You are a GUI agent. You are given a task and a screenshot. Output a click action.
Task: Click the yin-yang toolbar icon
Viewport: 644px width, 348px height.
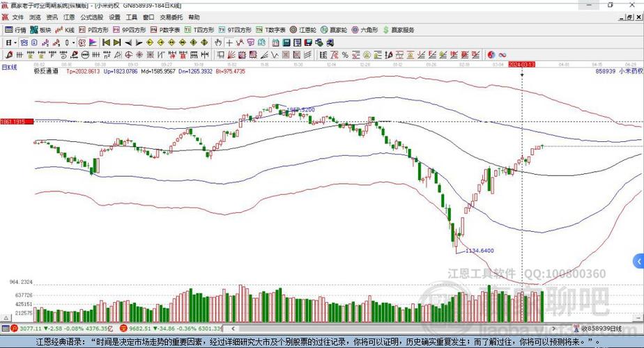click(x=491, y=54)
